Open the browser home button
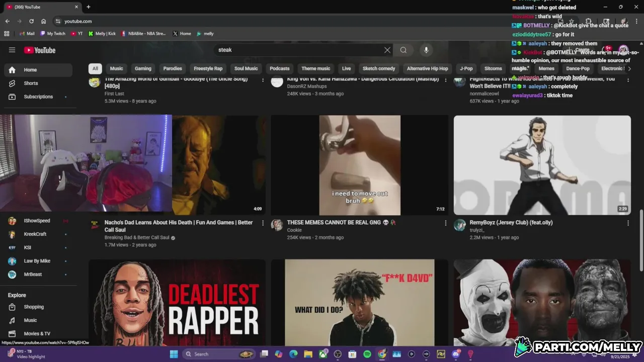644x362 pixels. click(x=44, y=21)
